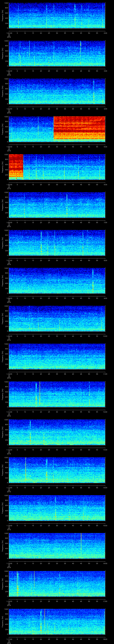Image resolution: width=114 pixels, height=644 pixels.
Task: Click the spectrogram panel starting at 1:14:00
Action: click(57, 508)
